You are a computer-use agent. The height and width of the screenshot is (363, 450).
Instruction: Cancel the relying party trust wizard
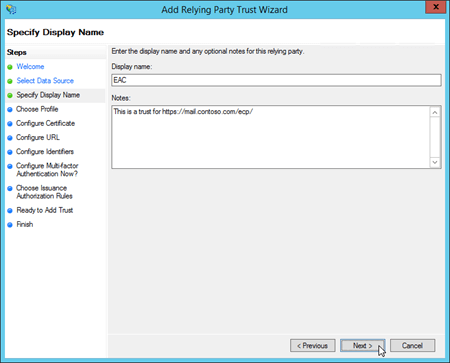click(412, 346)
